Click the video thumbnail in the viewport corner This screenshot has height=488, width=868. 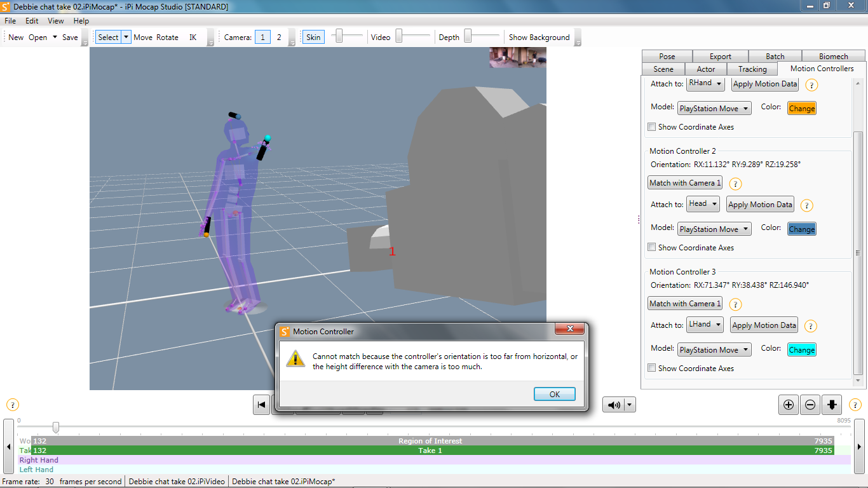click(518, 57)
